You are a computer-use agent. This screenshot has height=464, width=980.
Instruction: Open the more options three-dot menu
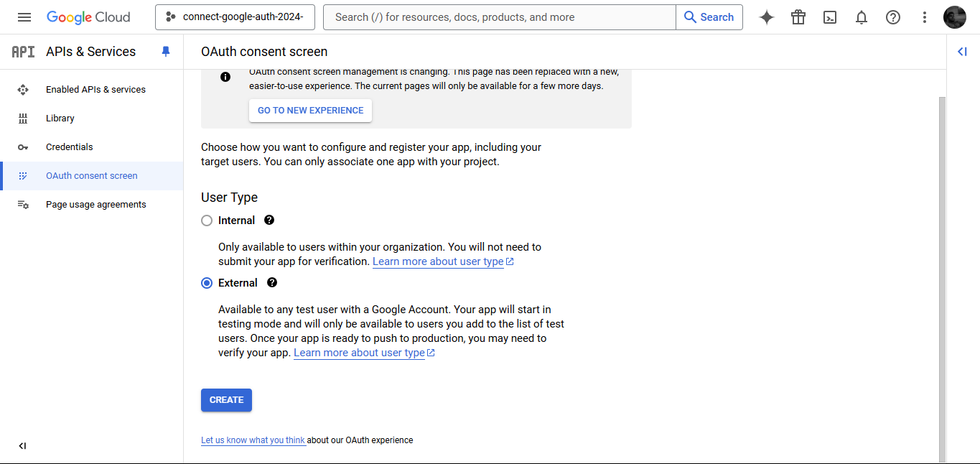[924, 17]
